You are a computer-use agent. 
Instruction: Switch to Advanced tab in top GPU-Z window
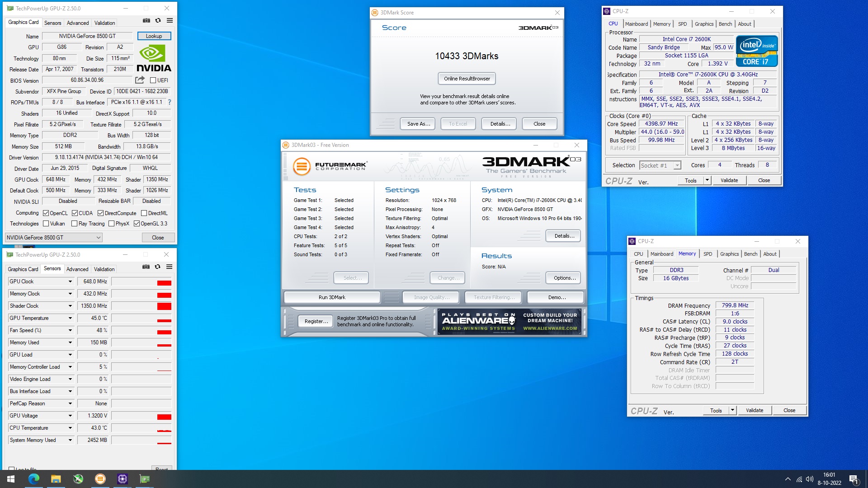(78, 23)
